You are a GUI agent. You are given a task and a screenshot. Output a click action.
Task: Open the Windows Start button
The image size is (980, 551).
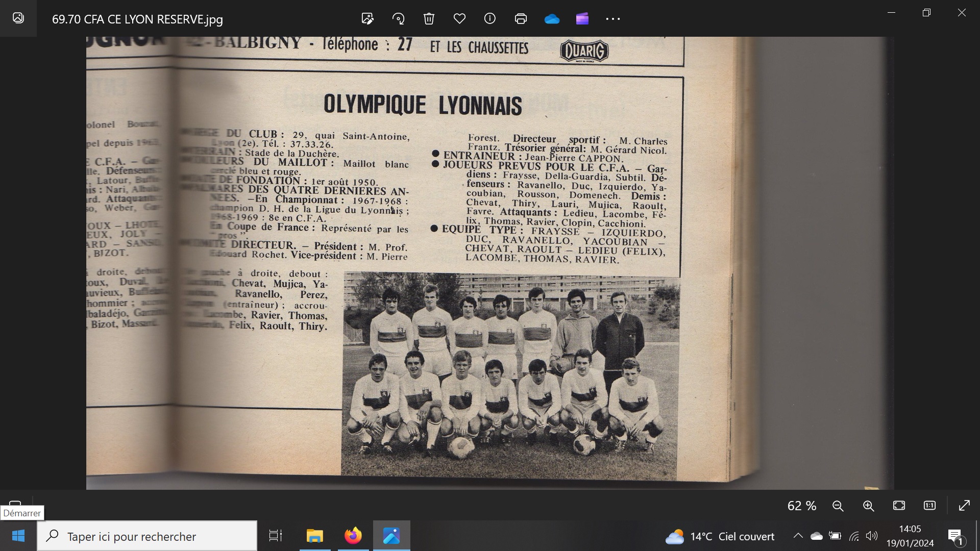(x=18, y=536)
